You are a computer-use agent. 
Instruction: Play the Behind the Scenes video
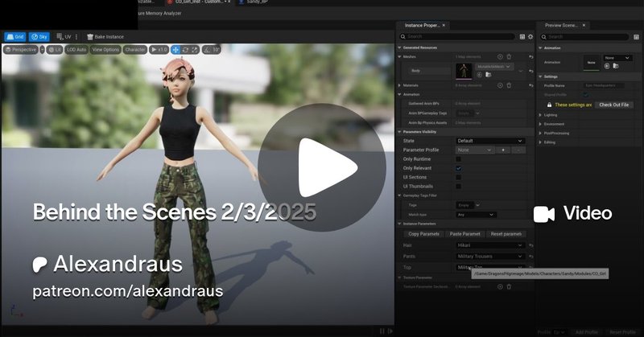click(x=321, y=167)
